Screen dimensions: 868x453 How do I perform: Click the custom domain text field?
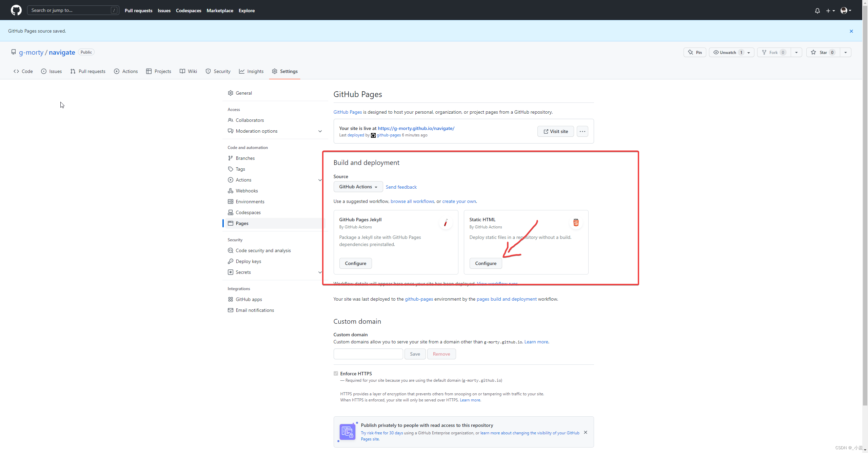(x=368, y=354)
